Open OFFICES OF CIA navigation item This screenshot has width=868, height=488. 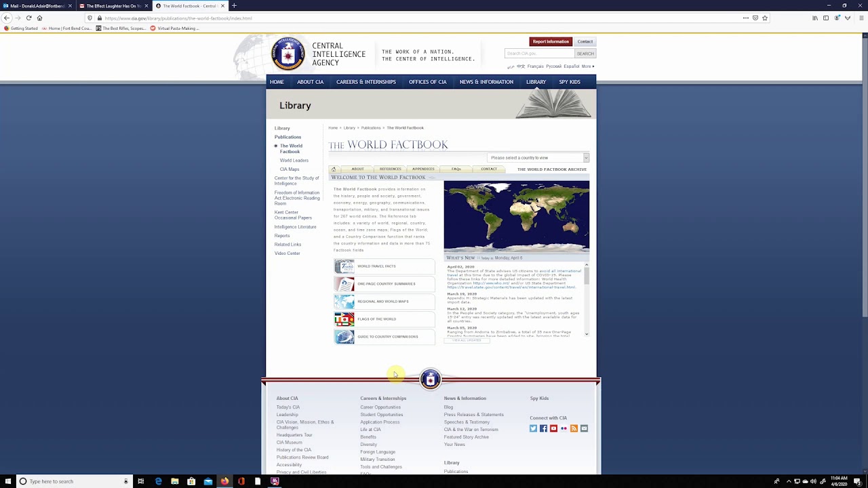coord(428,82)
